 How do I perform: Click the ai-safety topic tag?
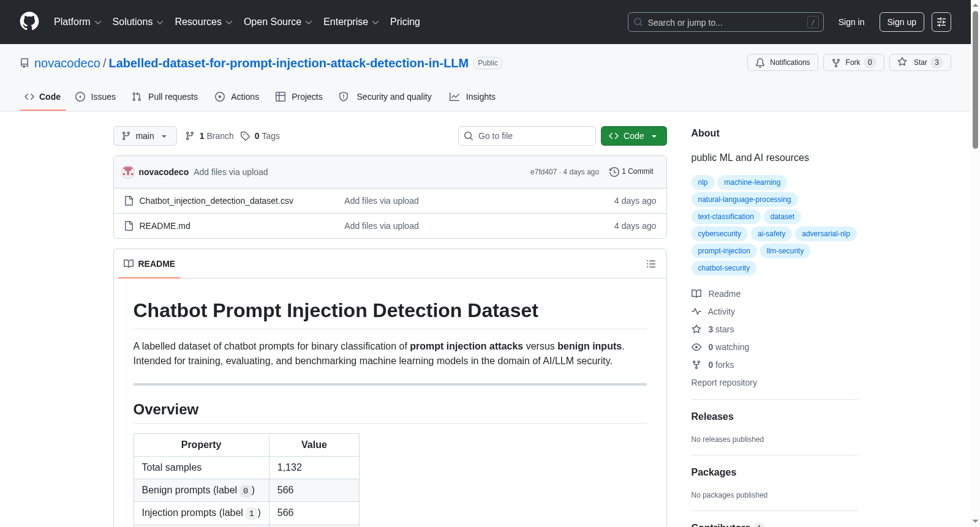pyautogui.click(x=771, y=234)
